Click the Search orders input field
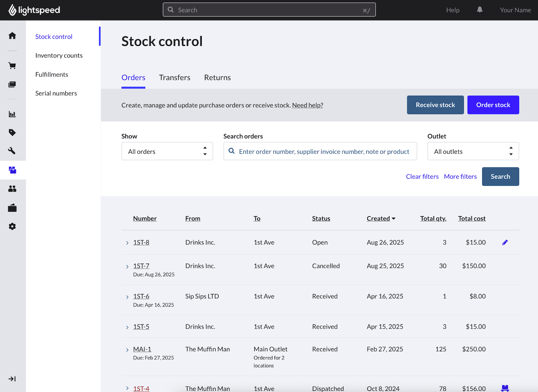 click(x=324, y=151)
